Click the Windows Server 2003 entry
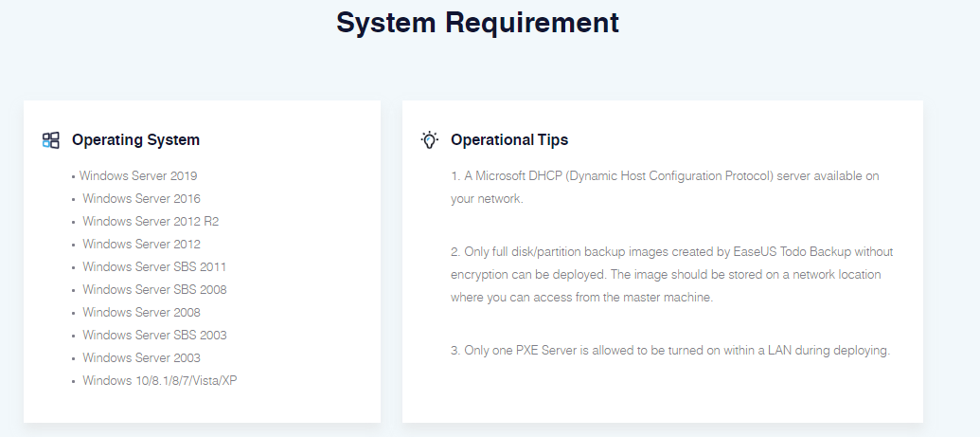 tap(141, 358)
